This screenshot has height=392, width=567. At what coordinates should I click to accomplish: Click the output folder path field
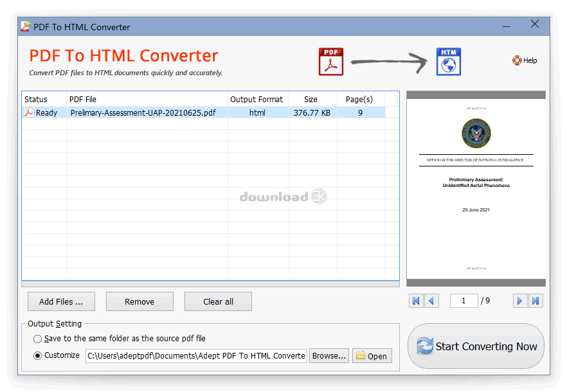coord(196,356)
